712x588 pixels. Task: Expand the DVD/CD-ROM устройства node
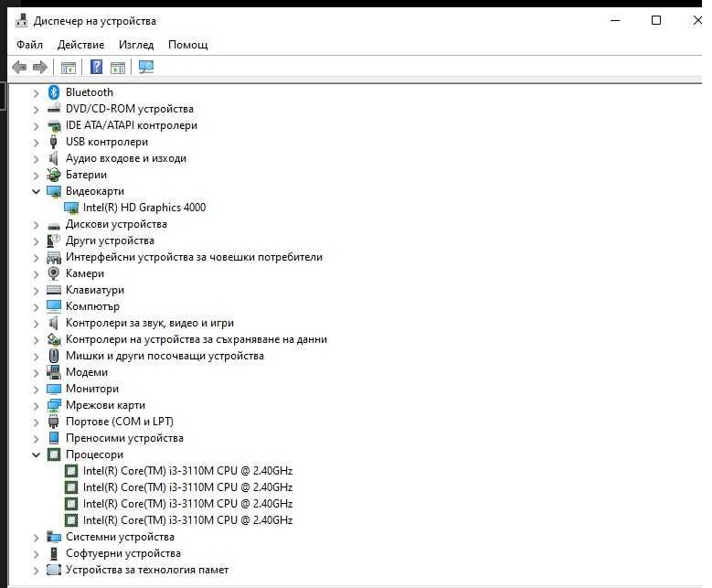point(36,110)
